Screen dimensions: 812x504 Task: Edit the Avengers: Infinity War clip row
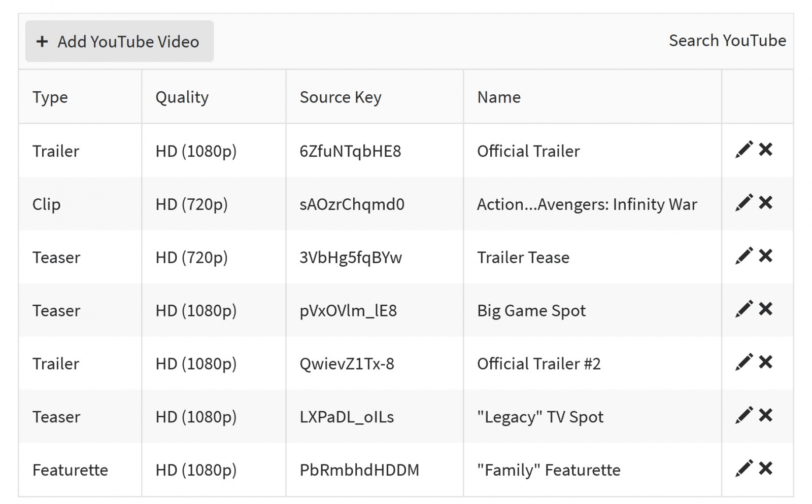(x=743, y=203)
